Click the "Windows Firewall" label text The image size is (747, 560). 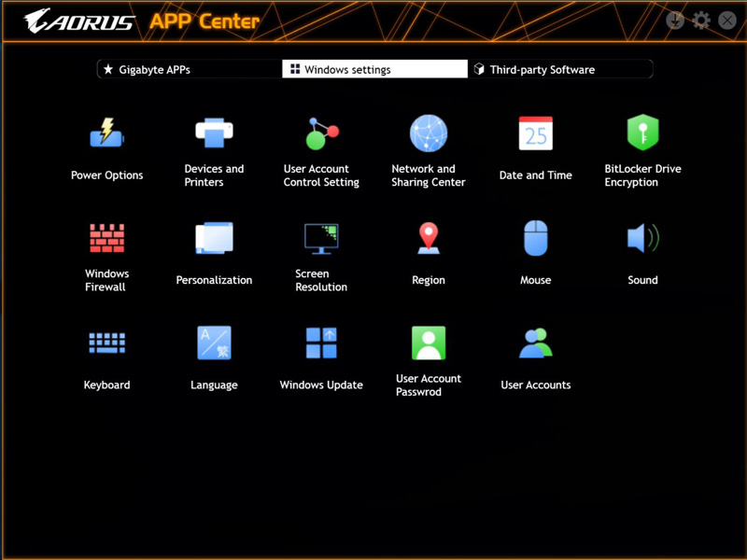click(x=106, y=280)
